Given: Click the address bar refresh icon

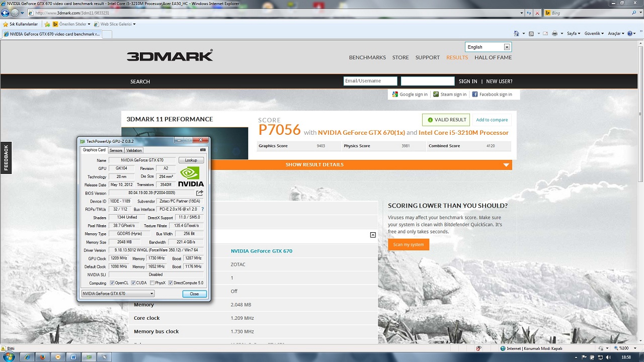Looking at the screenshot, I should click(x=529, y=13).
